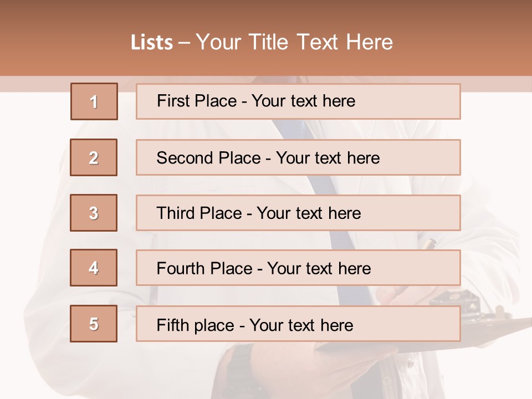Select the brown header banner

[266, 38]
